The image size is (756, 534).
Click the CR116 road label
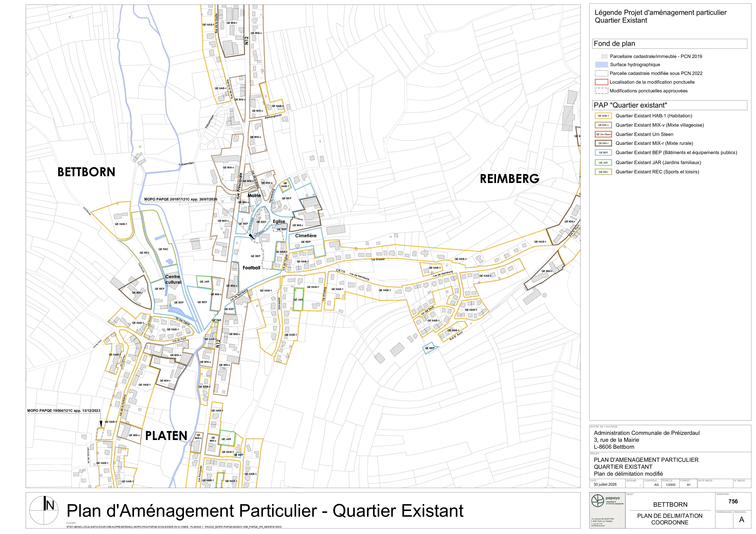tap(341, 271)
